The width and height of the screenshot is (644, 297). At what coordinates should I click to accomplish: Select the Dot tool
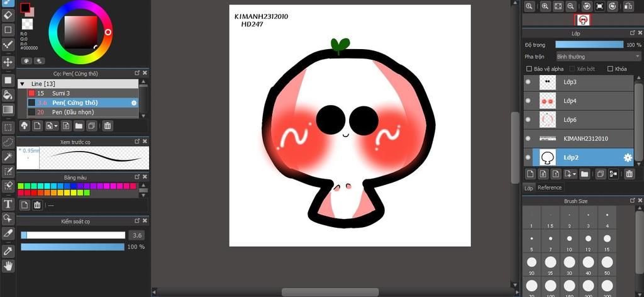(8, 45)
